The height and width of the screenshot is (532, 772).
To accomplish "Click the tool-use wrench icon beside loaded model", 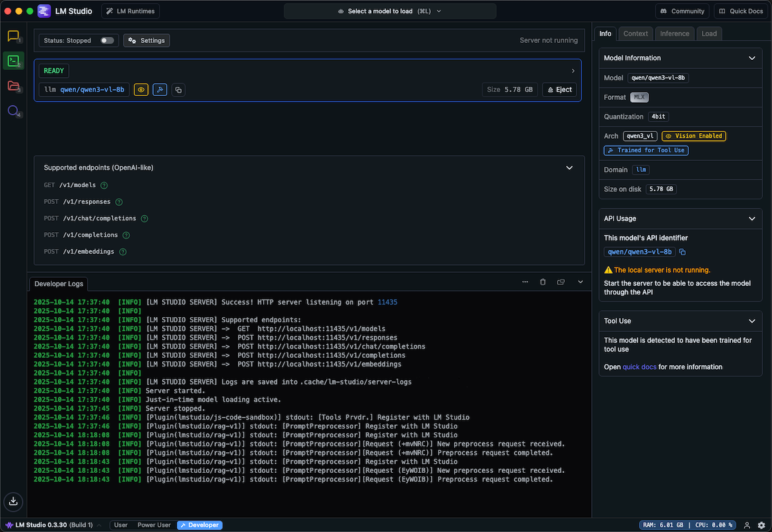I will [x=160, y=89].
